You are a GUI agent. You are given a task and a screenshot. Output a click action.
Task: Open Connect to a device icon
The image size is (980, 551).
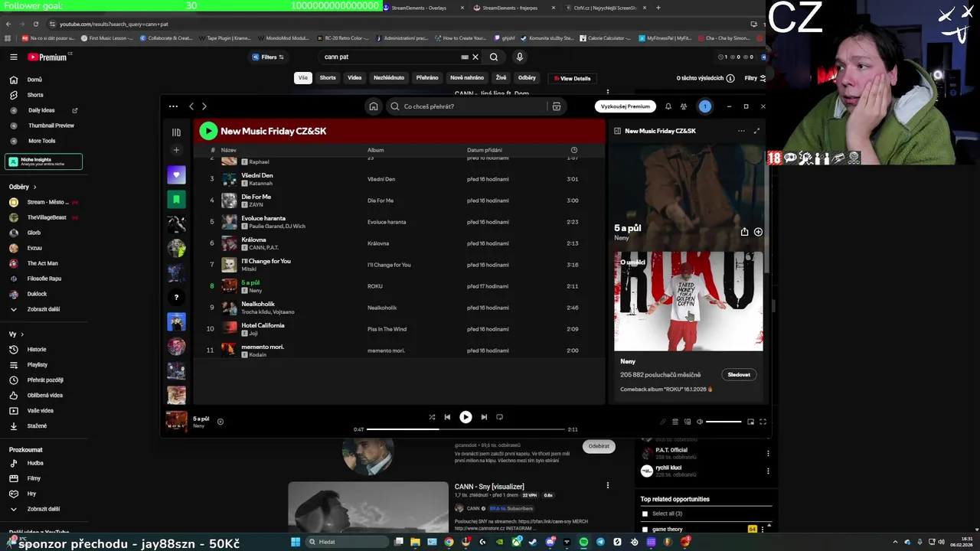click(688, 422)
